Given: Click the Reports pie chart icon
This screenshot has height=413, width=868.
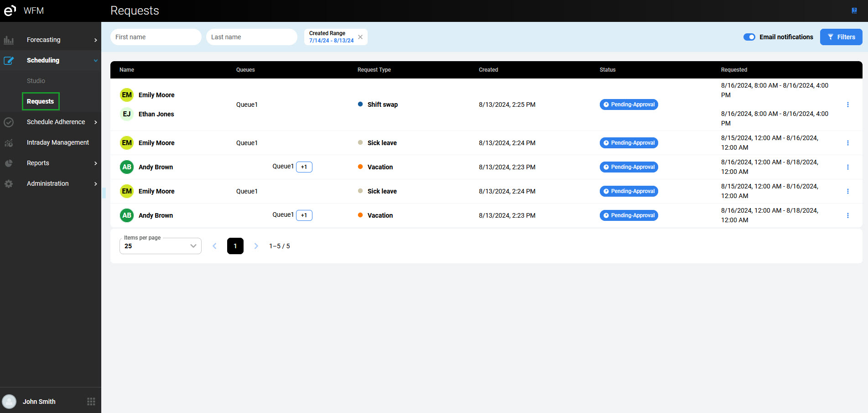Looking at the screenshot, I should (9, 163).
